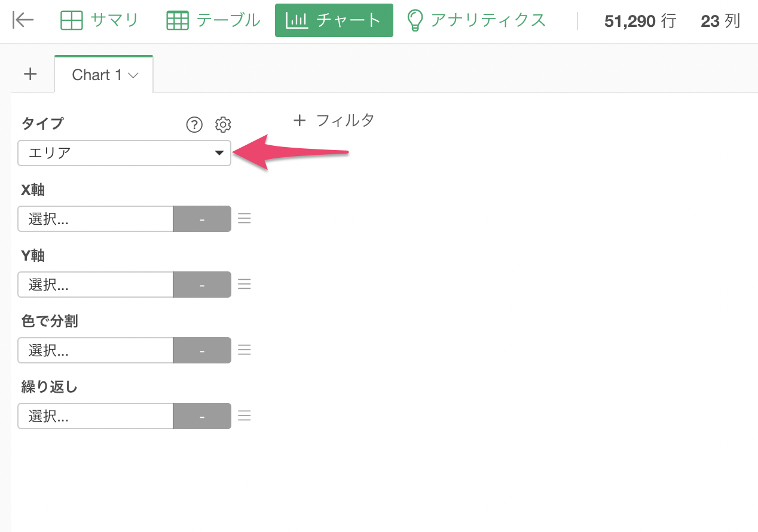This screenshot has height=532, width=758.
Task: Add a new chart with plus icon
Action: pos(30,74)
